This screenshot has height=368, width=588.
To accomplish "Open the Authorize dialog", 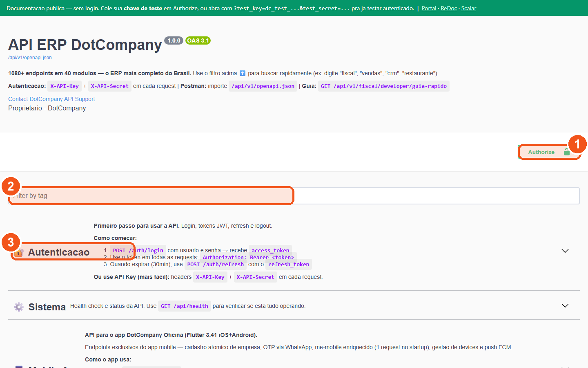I will 549,152.
